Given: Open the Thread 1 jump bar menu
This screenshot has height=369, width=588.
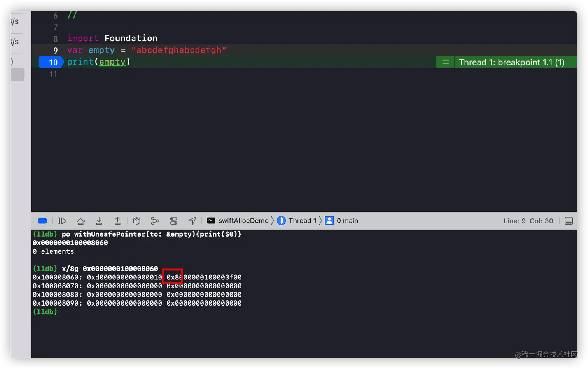Looking at the screenshot, I should point(297,221).
